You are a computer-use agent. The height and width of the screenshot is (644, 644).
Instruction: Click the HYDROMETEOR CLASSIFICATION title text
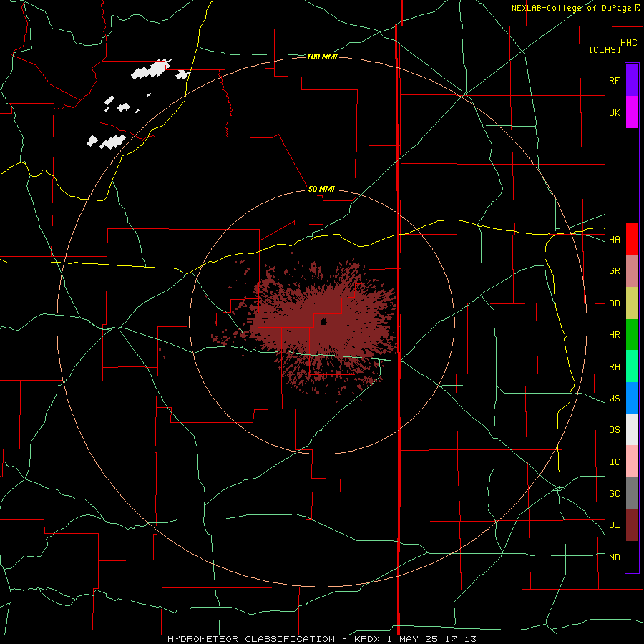tap(251, 639)
